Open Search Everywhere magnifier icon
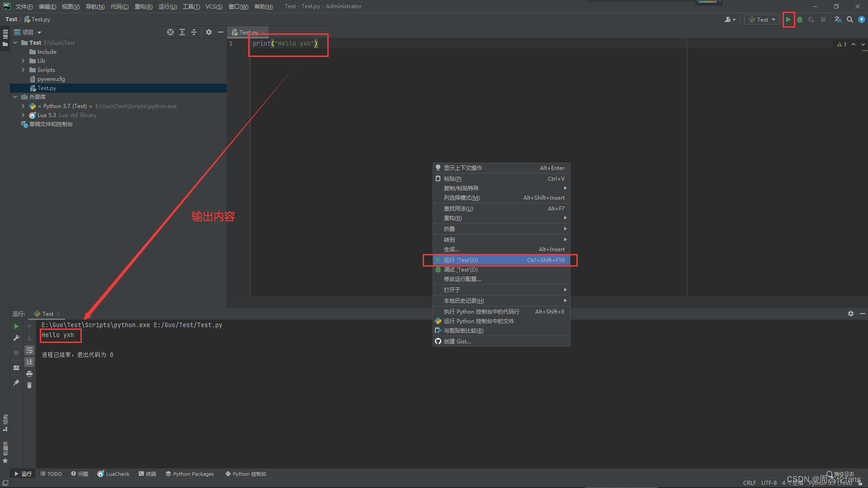Viewport: 868px width, 488px height. (x=850, y=19)
